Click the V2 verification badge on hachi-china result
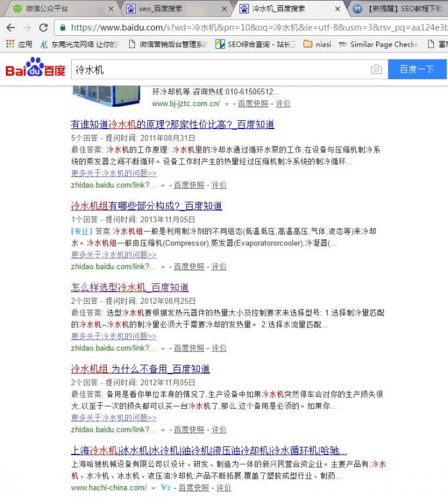 [x=166, y=487]
